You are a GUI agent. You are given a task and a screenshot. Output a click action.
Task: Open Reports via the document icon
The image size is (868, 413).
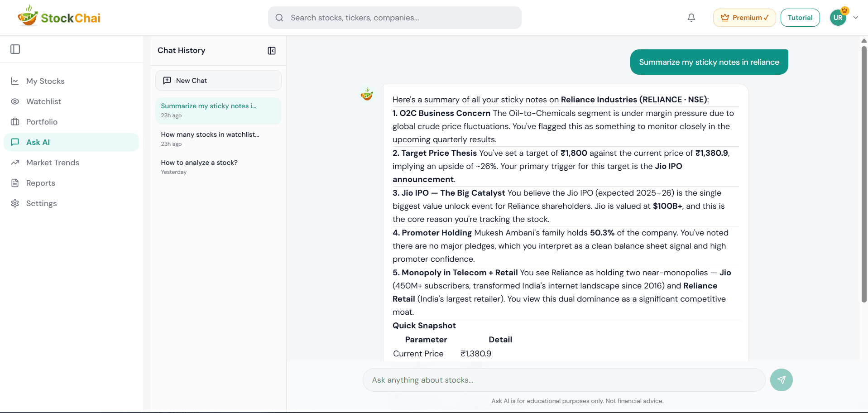point(15,183)
